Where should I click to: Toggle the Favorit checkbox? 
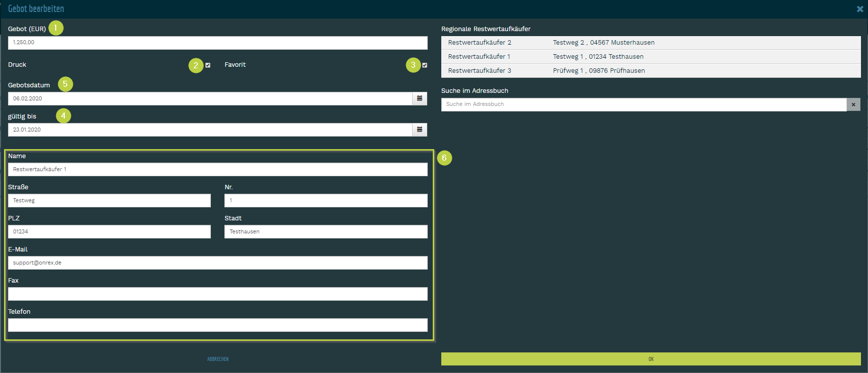click(425, 65)
